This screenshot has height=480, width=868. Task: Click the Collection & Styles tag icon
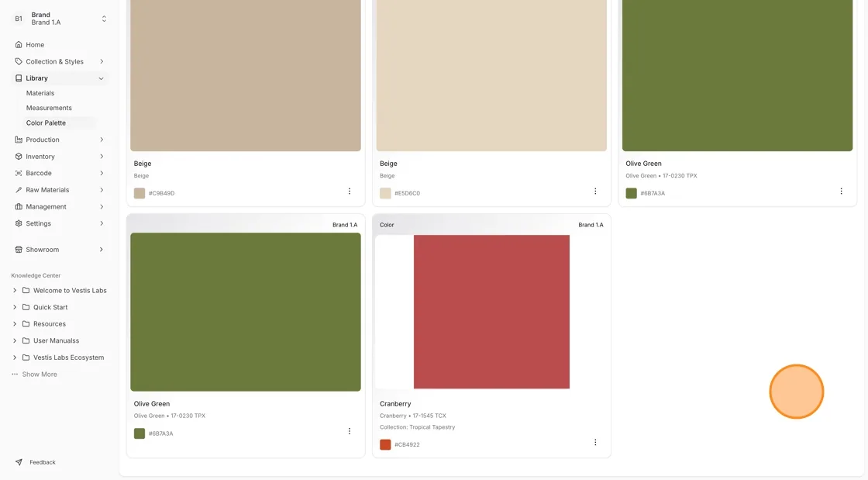pos(19,61)
